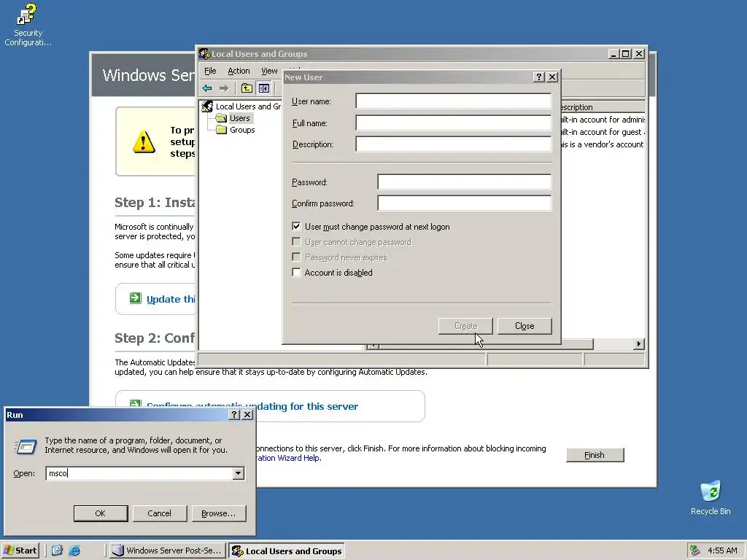Click Close button in New User dialog
This screenshot has height=560, width=747.
point(525,326)
